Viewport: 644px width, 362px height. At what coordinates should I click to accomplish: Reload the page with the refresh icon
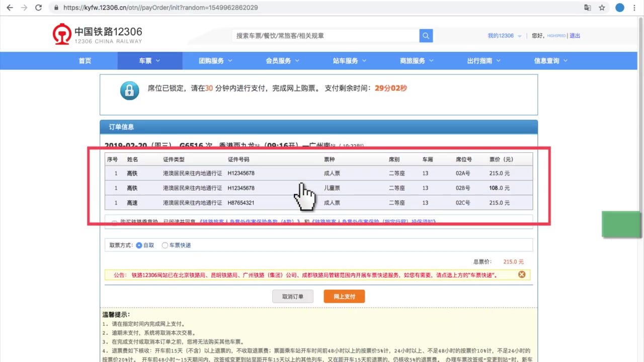coord(38,8)
